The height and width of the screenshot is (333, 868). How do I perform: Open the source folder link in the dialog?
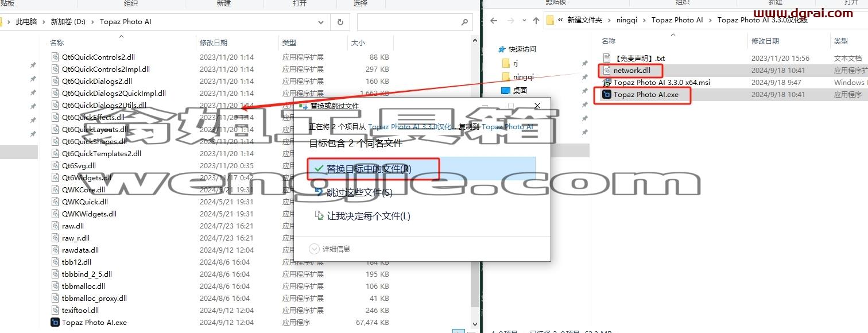click(411, 126)
